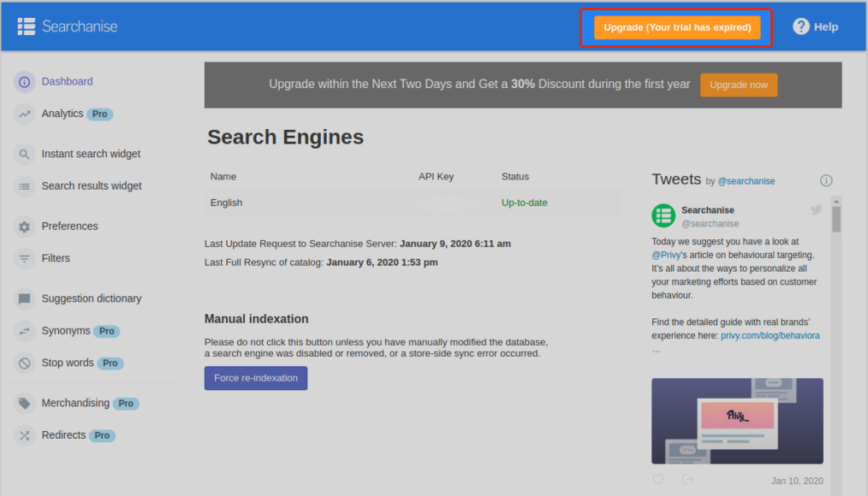Like the Searchanise tweet with the heart
The image size is (868, 496).
coord(657,480)
